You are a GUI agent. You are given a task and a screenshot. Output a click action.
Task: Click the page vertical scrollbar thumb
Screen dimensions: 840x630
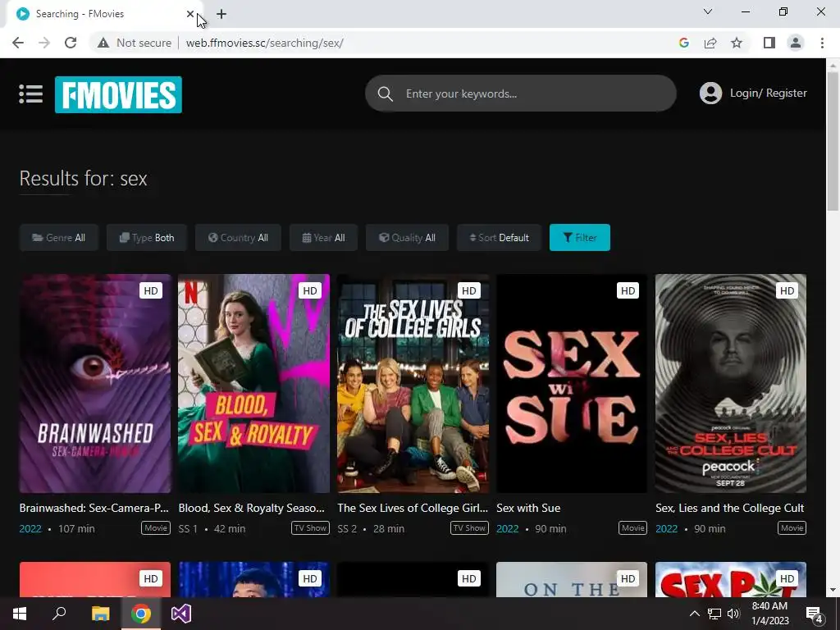click(x=833, y=141)
